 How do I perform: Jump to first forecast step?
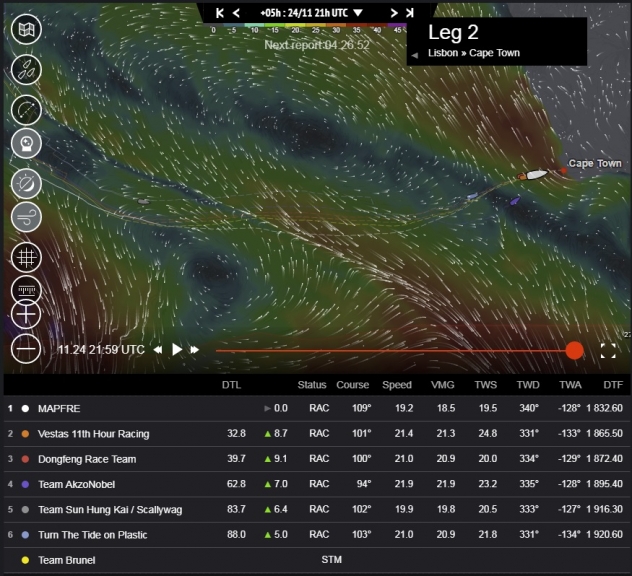pyautogui.click(x=220, y=13)
